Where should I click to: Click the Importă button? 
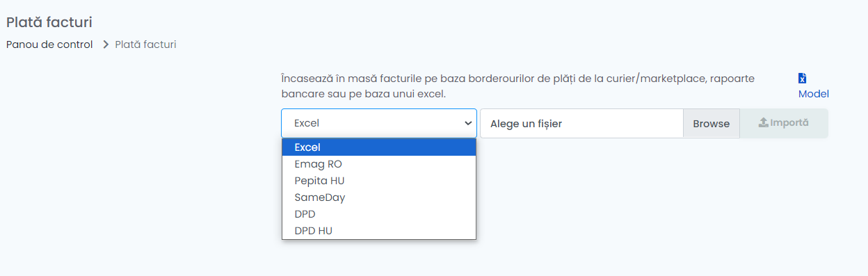(x=784, y=123)
